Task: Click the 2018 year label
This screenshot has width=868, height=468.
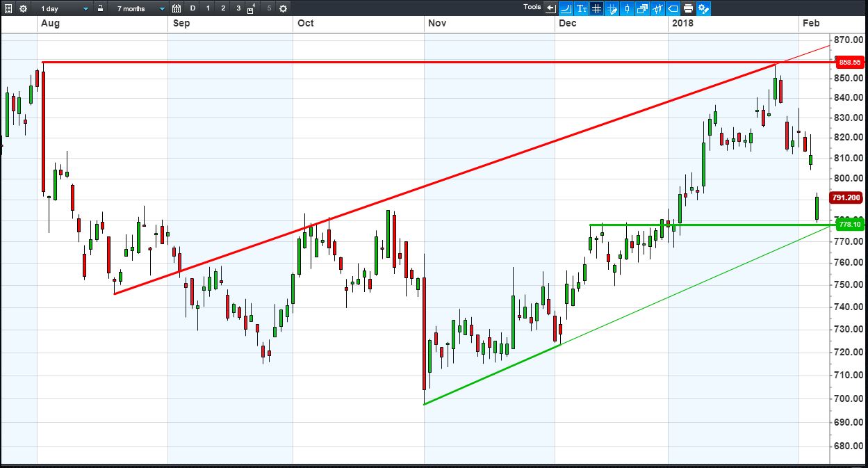Action: point(682,23)
